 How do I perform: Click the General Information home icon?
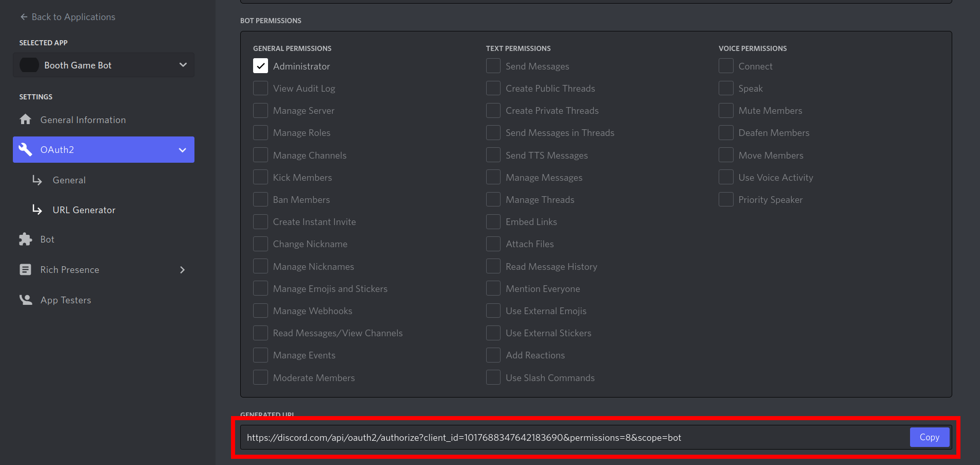tap(25, 119)
